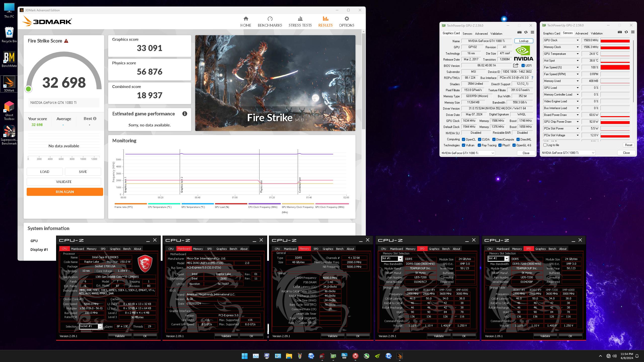644x362 pixels.
Task: Toggle the DirectML checkbox in GPU-Z
Action: (518, 140)
